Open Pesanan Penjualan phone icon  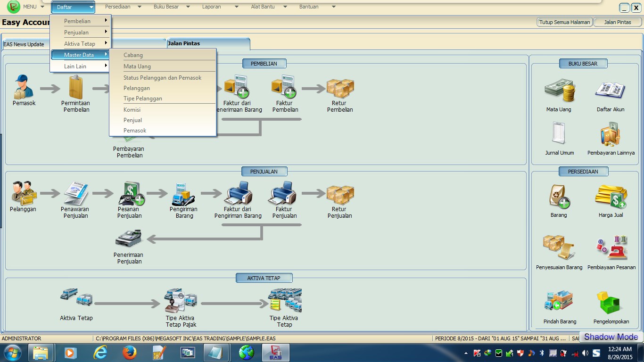tap(131, 193)
